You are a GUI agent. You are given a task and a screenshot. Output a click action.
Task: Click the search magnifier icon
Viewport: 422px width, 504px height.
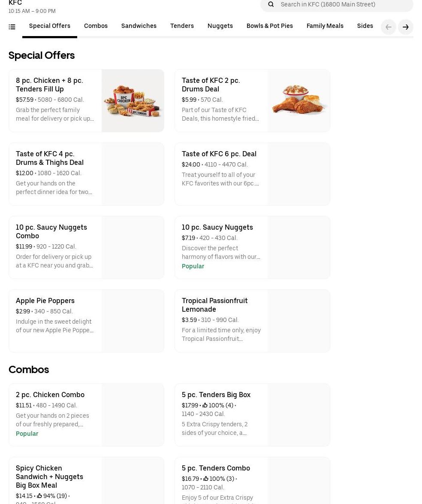271,4
